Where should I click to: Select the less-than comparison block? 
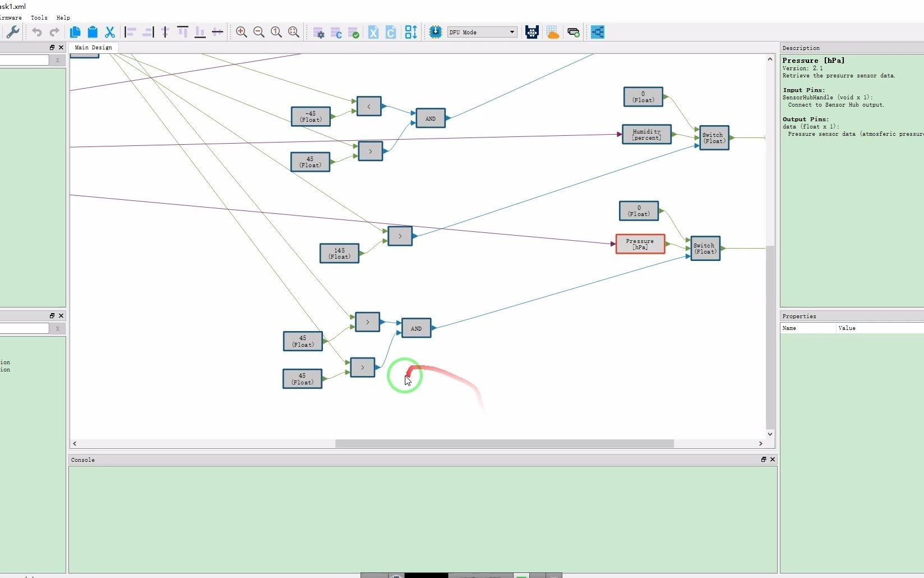tap(369, 106)
